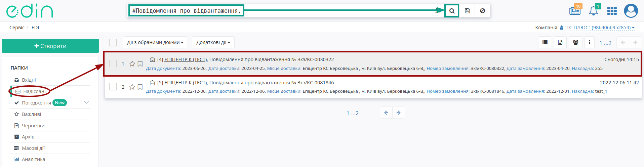Open the Важливі folder
This screenshot has height=167, width=644.
31,114
